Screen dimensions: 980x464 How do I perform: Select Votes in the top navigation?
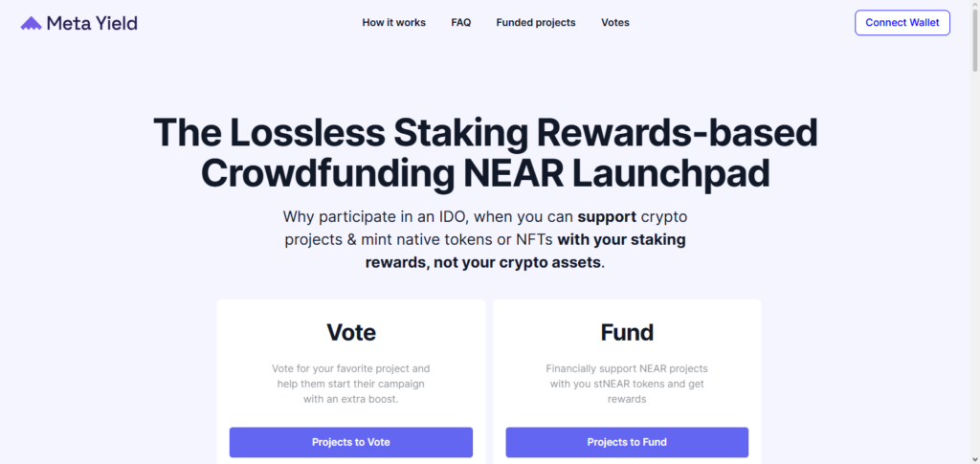pos(615,22)
